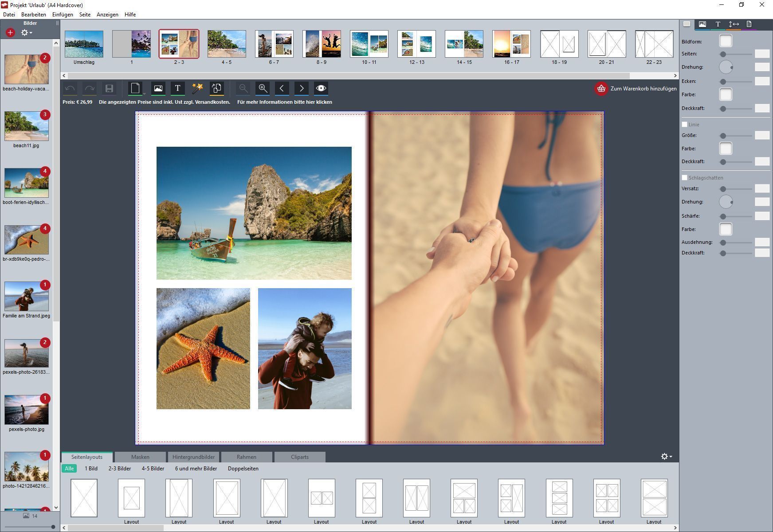Open the Seite menu
Image resolution: width=773 pixels, height=532 pixels.
point(85,15)
